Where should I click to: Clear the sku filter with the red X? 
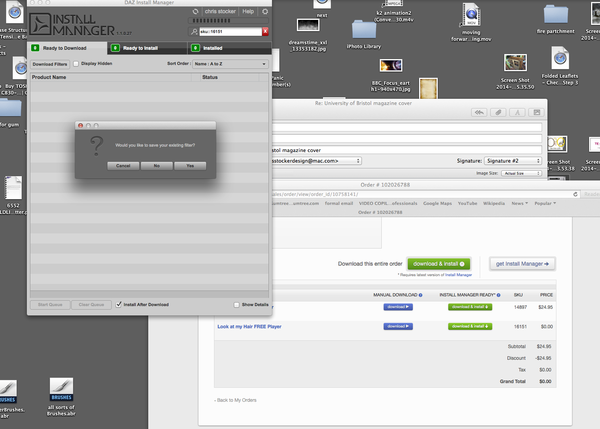(265, 31)
